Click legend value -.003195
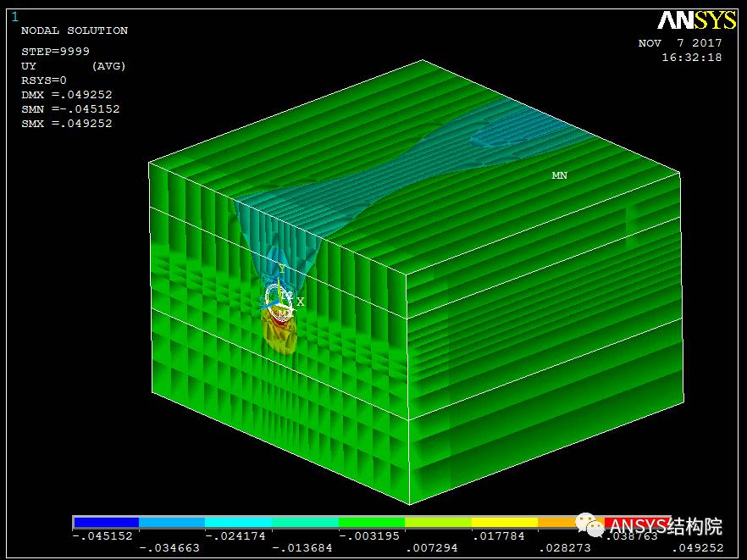This screenshot has width=747, height=560. pos(368,535)
